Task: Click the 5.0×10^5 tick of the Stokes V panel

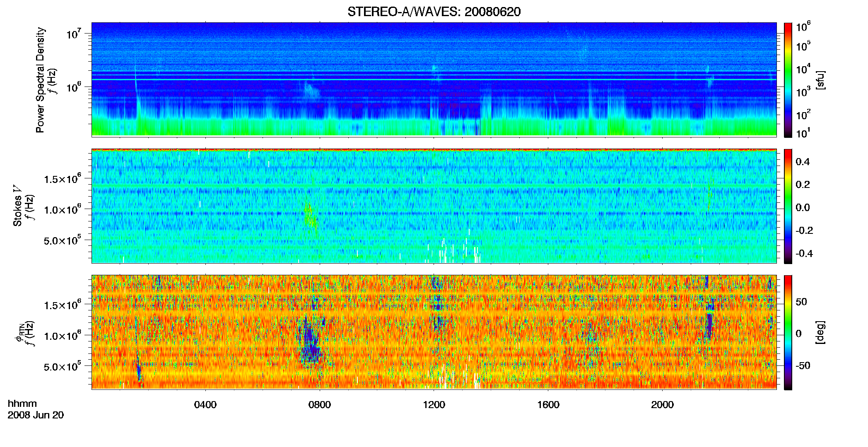Action: tap(63, 240)
